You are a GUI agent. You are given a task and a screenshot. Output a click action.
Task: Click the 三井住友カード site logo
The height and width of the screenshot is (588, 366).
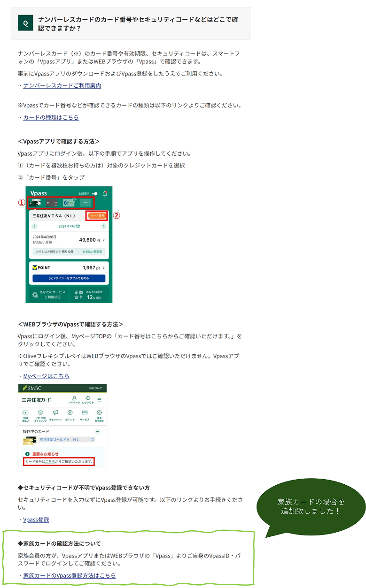tap(36, 400)
